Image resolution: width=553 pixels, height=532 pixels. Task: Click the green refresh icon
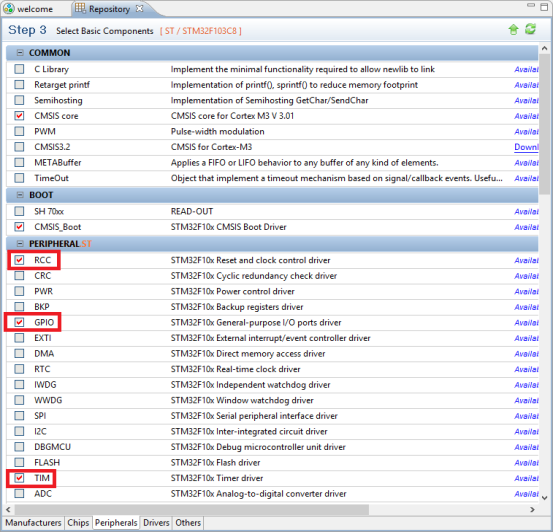click(x=530, y=29)
